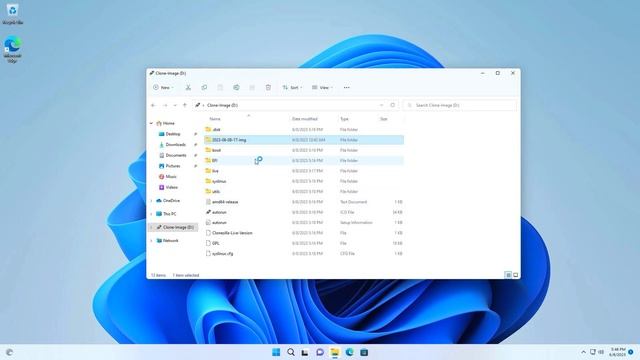Screen dimensions: 640x360
Task: Delete selection using the trash icon
Action: (x=268, y=87)
